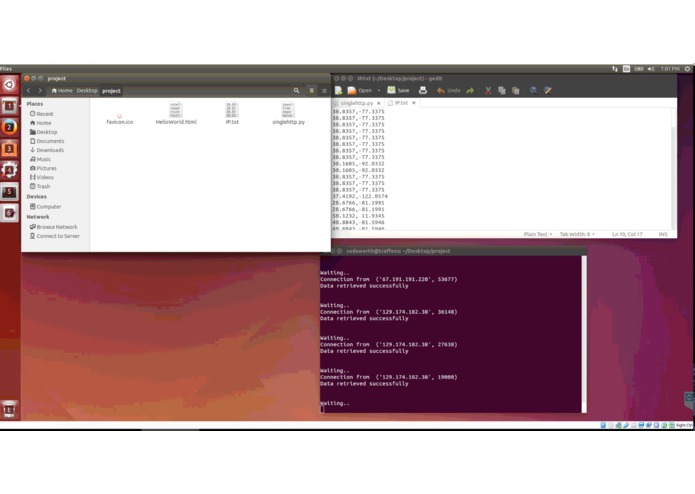Screen dimensions: 695x494
Task: Click launcher icon numbered 6
Action: coord(9,213)
